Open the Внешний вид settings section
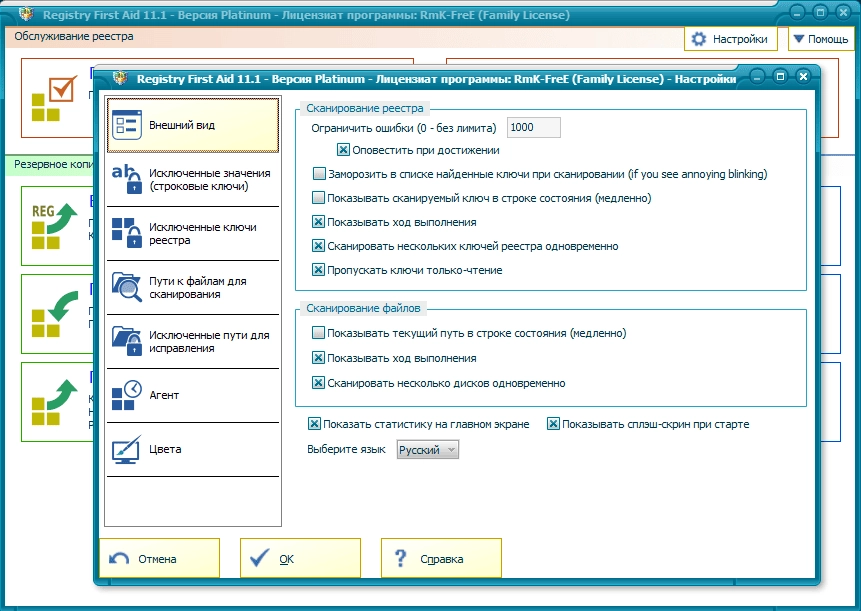 click(193, 125)
